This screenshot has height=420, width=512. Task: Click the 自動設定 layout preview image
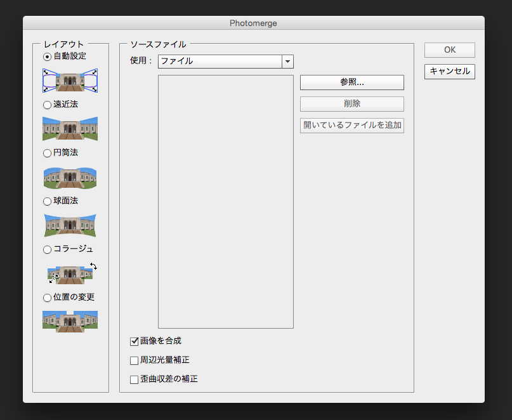click(70, 81)
